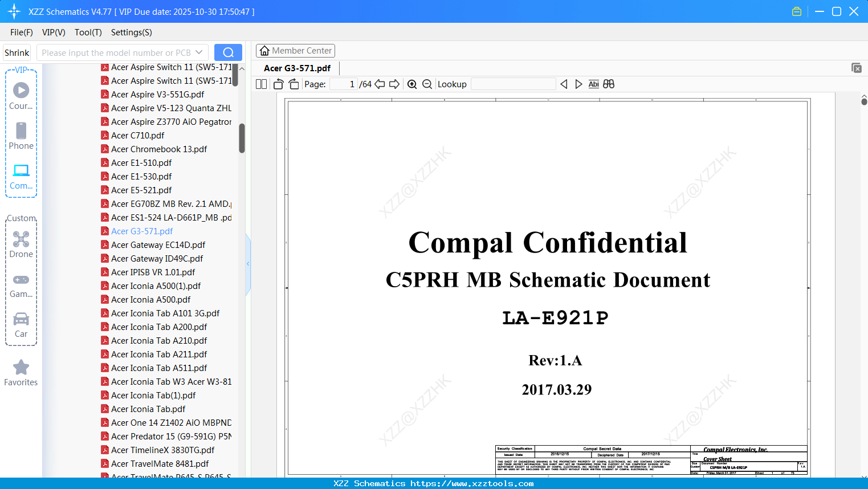868x489 pixels.
Task: Open Acer E5-521.pdf
Action: tap(136, 190)
